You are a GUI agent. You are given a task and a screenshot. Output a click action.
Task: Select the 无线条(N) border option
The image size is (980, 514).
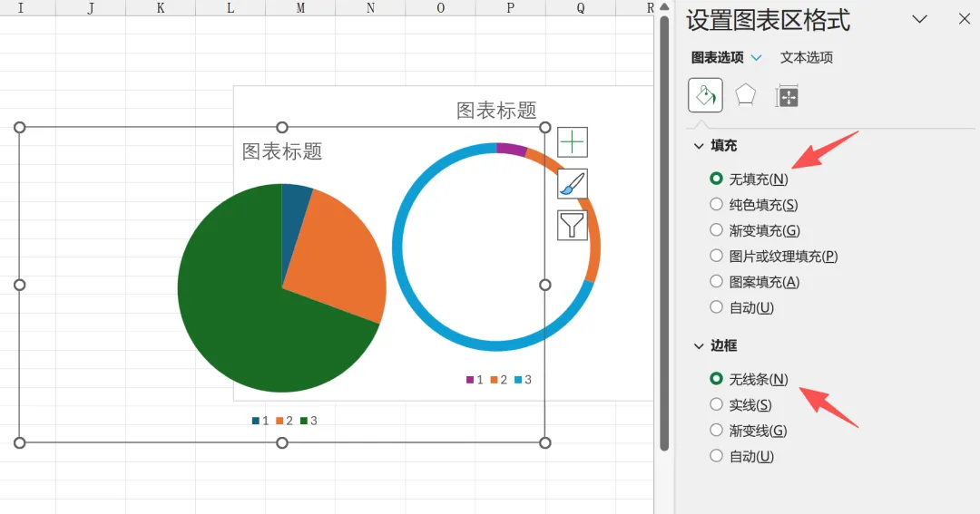tap(749, 379)
